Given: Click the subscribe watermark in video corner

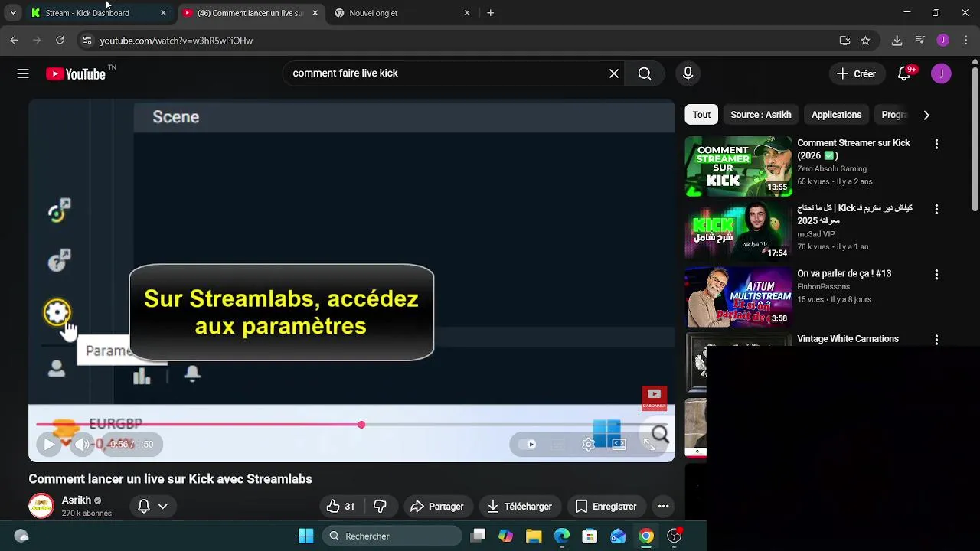Looking at the screenshot, I should 654,398.
